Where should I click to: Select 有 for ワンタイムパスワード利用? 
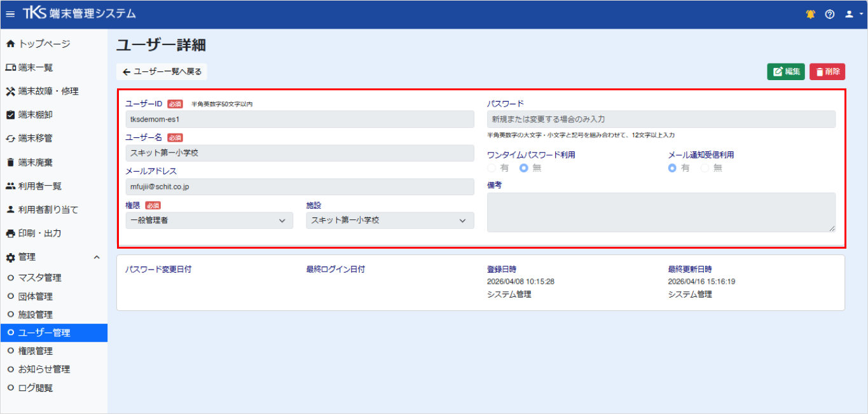point(492,168)
